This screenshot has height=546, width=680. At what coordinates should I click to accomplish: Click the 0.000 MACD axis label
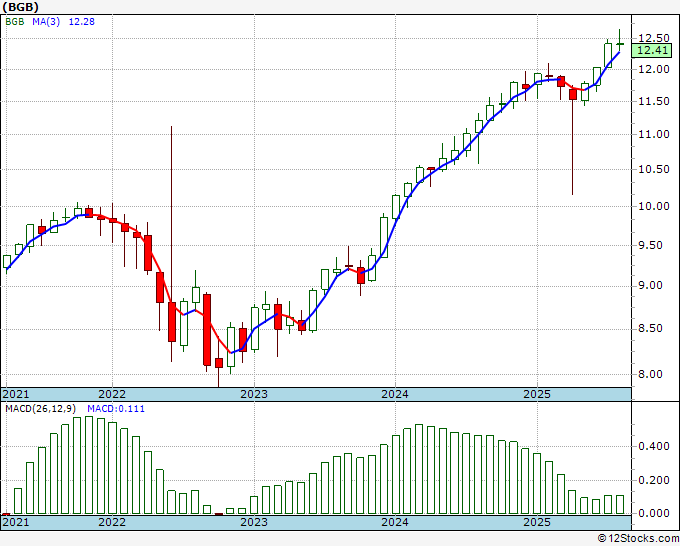coord(654,513)
